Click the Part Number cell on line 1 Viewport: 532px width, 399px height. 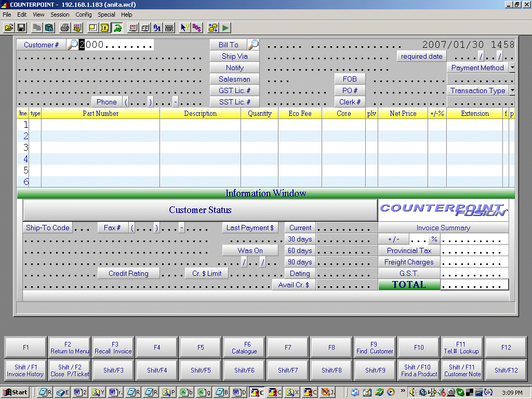[100, 125]
